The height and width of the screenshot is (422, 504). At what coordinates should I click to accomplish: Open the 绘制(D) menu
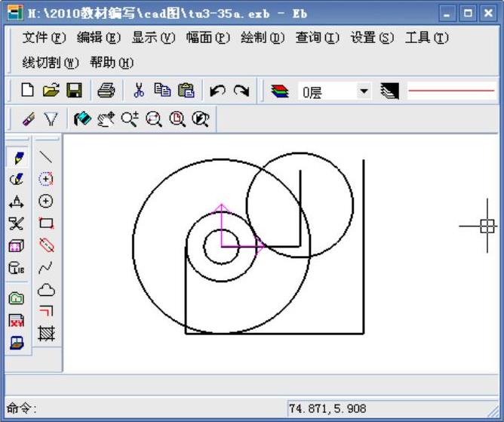263,38
